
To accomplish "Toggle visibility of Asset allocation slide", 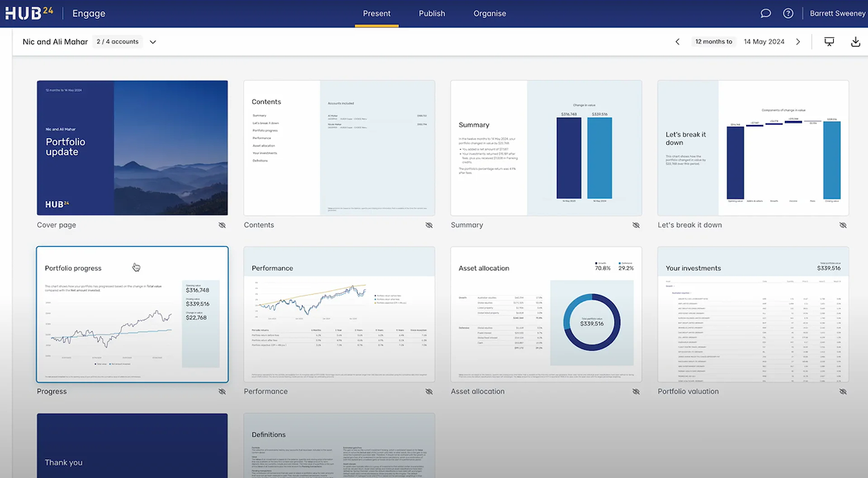I will point(636,392).
